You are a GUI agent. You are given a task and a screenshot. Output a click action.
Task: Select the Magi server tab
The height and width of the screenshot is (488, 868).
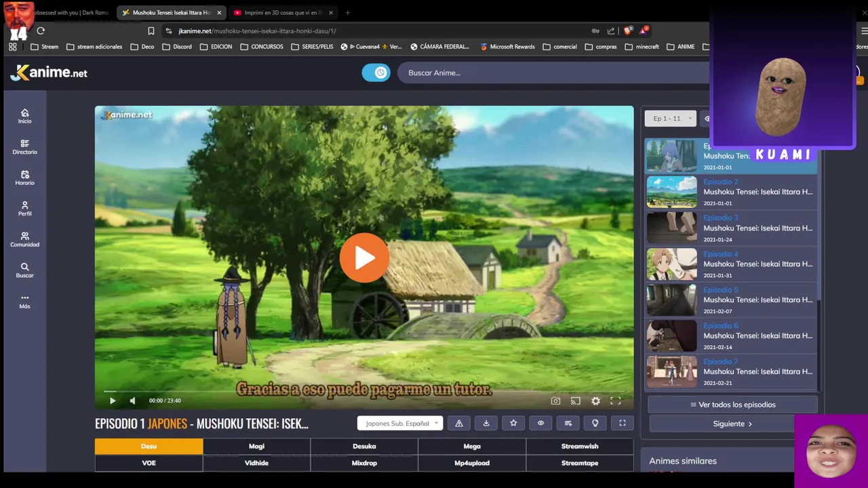(256, 446)
